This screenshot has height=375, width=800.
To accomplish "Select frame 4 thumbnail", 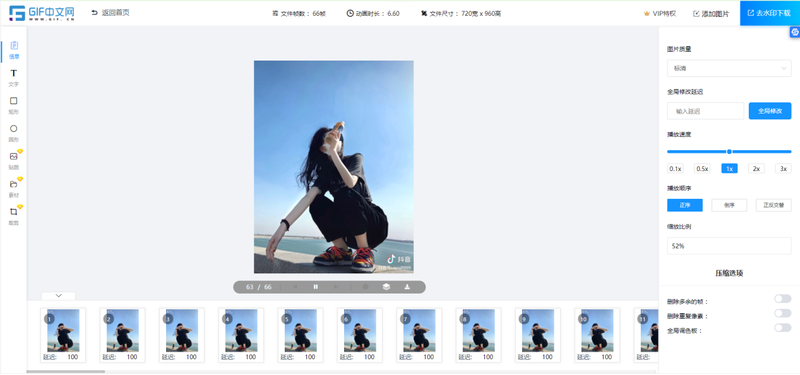I will (241, 335).
